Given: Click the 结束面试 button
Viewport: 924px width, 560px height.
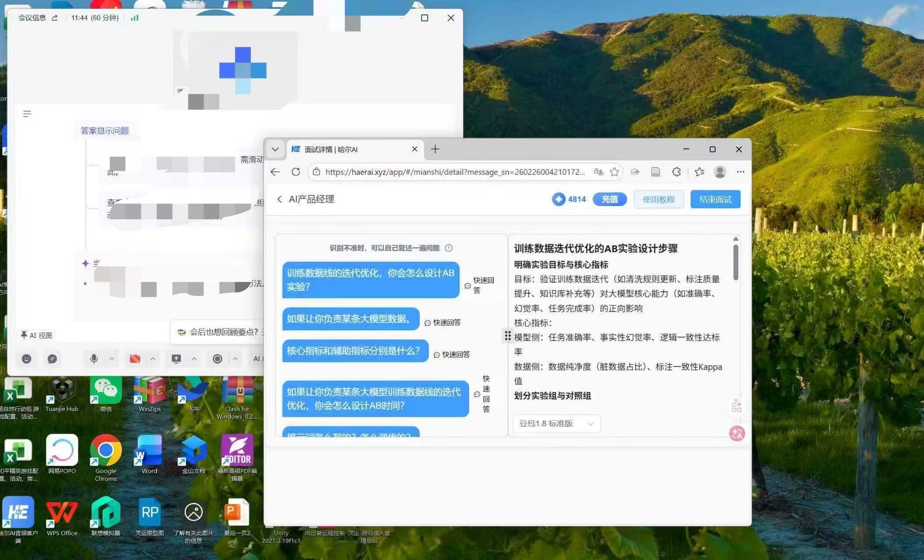Looking at the screenshot, I should click(x=715, y=199).
